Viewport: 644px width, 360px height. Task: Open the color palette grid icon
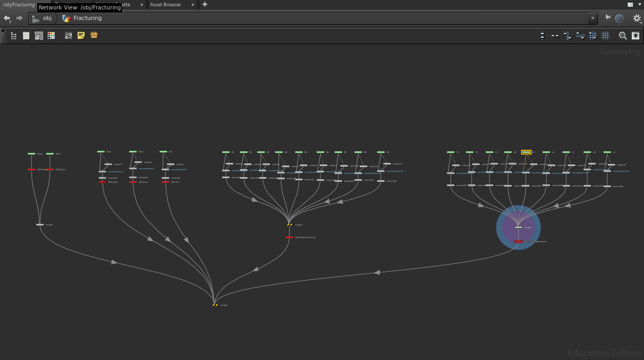(x=51, y=36)
